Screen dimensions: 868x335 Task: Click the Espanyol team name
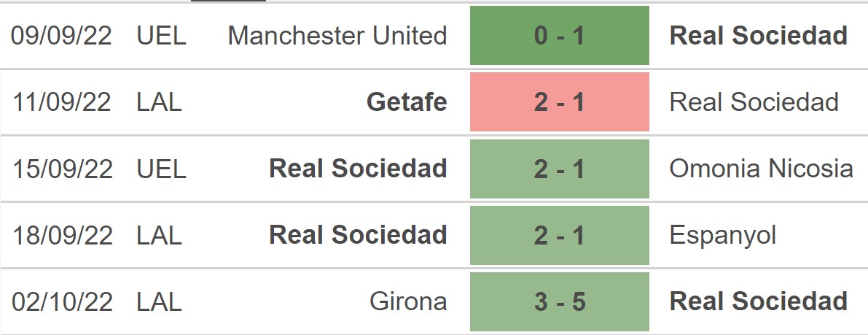(722, 235)
